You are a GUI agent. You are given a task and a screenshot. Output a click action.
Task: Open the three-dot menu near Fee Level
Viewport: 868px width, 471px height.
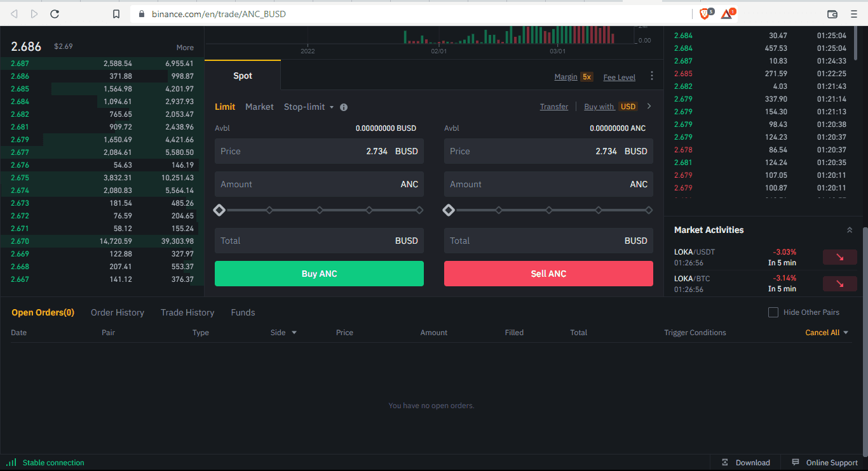tap(651, 76)
